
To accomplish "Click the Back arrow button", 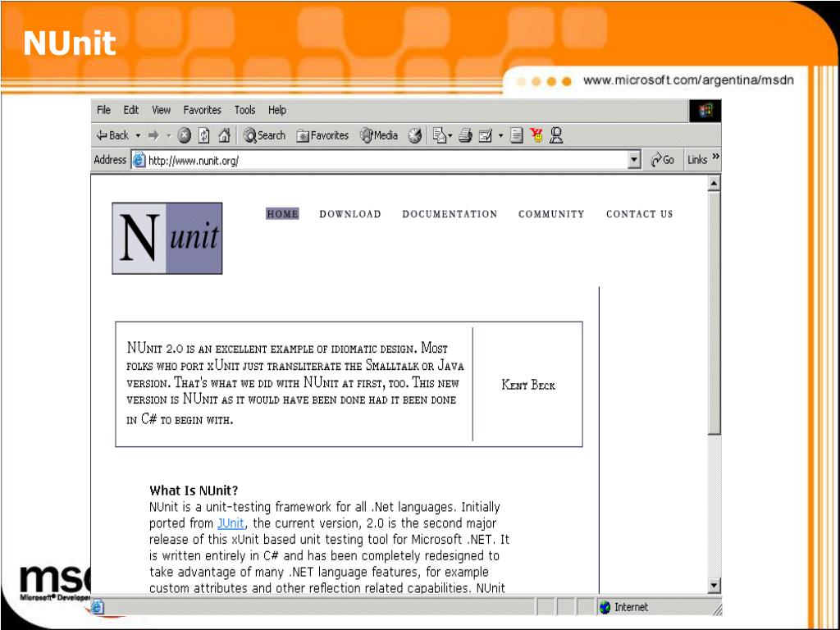I will coord(112,135).
